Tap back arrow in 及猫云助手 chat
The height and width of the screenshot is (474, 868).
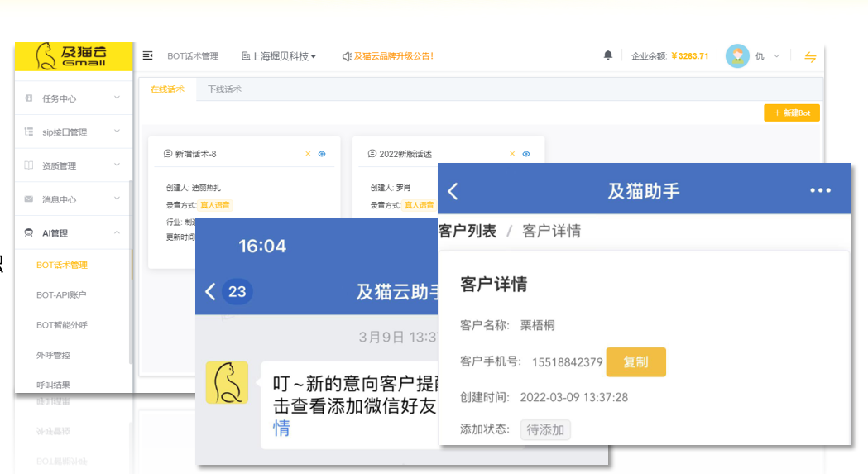pyautogui.click(x=210, y=291)
